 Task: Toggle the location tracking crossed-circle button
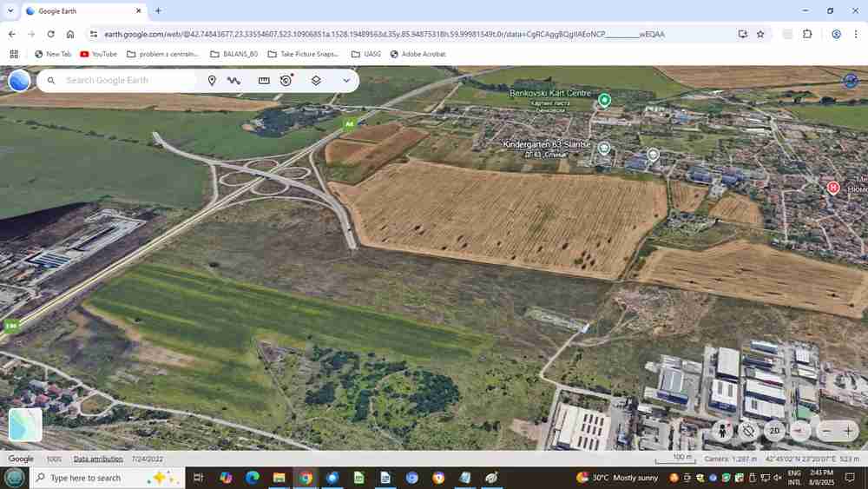pyautogui.click(x=748, y=431)
